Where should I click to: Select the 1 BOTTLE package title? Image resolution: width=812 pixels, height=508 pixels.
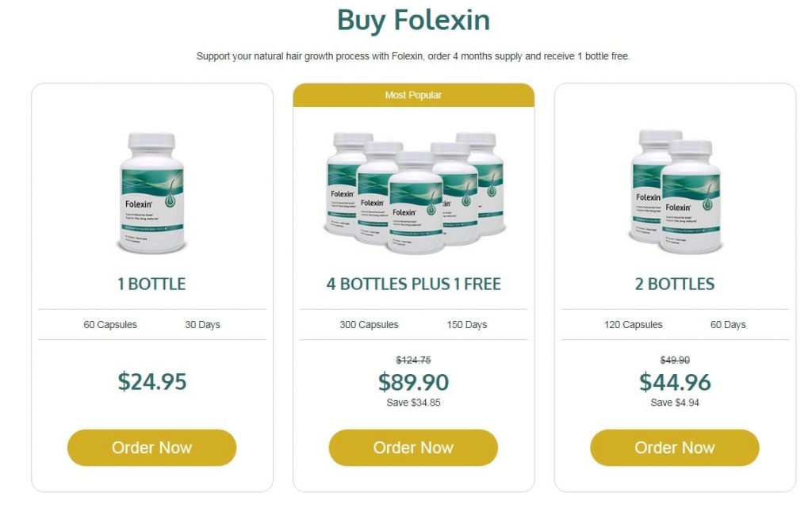pos(151,284)
